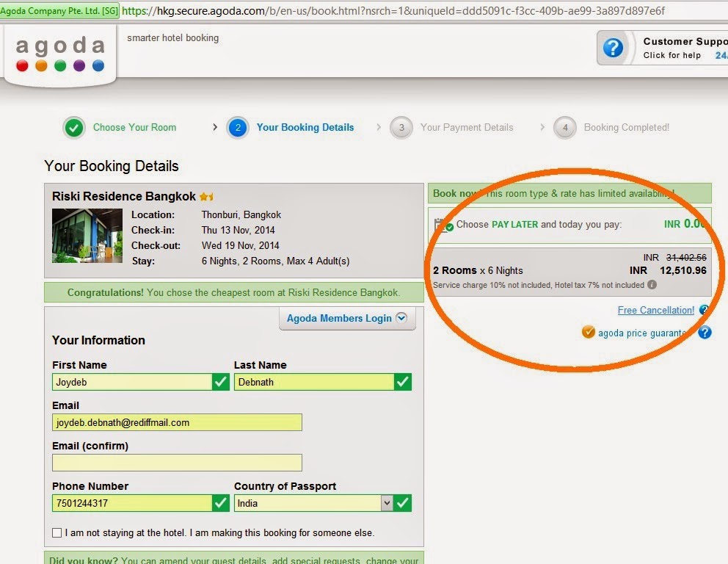
Task: Focus the First Name field
Action: [x=132, y=382]
